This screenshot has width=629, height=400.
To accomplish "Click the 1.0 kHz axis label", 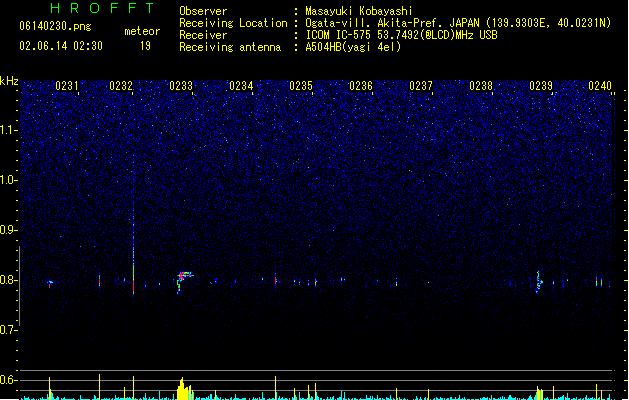I will click(8, 180).
